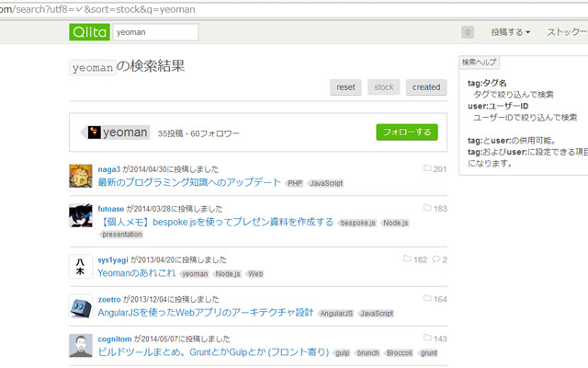Select the brunch tag
The image size is (588, 368).
(x=367, y=353)
